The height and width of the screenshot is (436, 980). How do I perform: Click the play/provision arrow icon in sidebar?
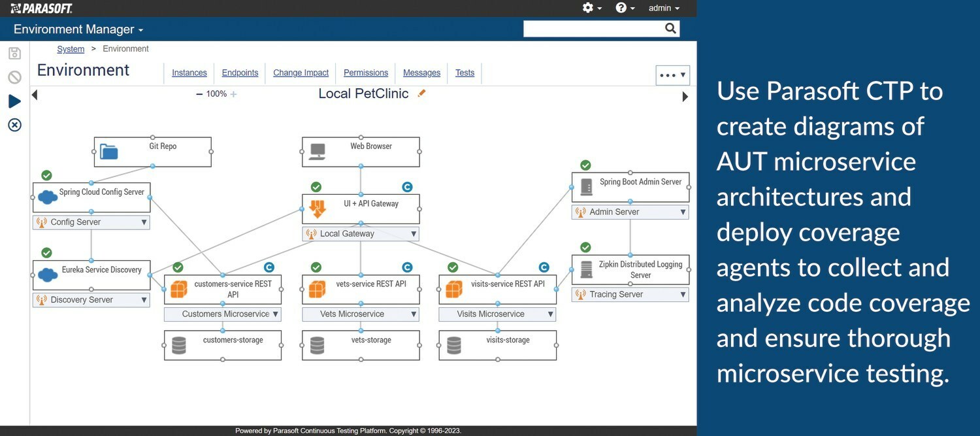coord(14,101)
